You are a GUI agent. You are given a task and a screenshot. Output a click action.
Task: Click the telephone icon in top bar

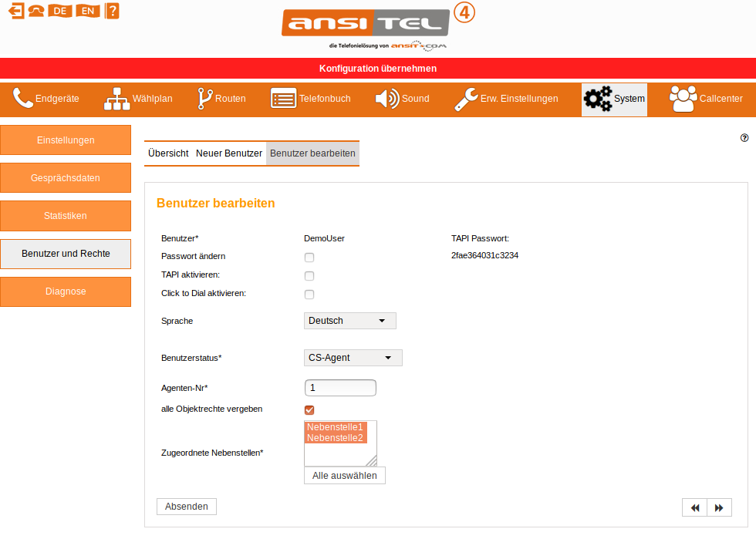click(35, 11)
